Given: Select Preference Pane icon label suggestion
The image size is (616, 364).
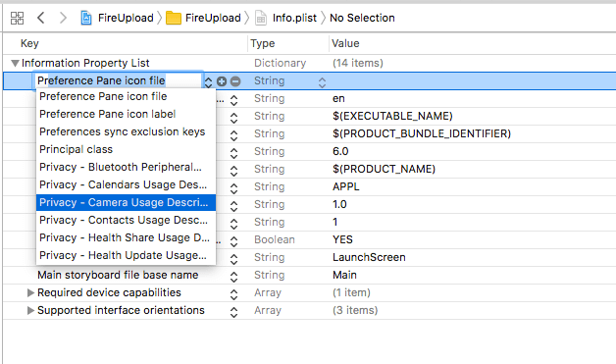Looking at the screenshot, I should coord(126,114).
